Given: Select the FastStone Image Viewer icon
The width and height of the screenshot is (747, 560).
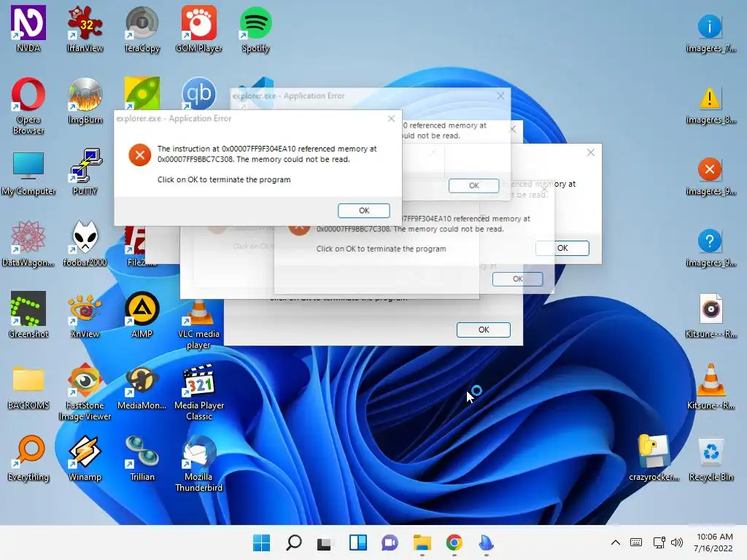Looking at the screenshot, I should pyautogui.click(x=85, y=392).
